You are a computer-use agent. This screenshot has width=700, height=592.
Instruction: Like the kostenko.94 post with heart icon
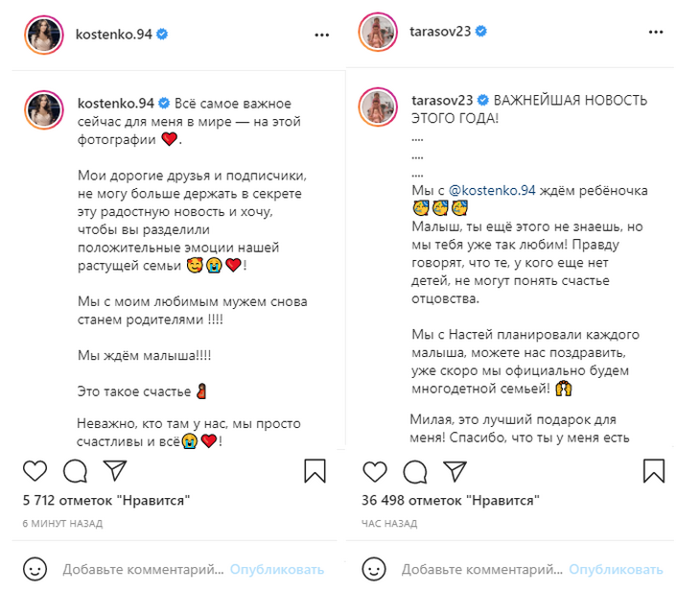(35, 471)
